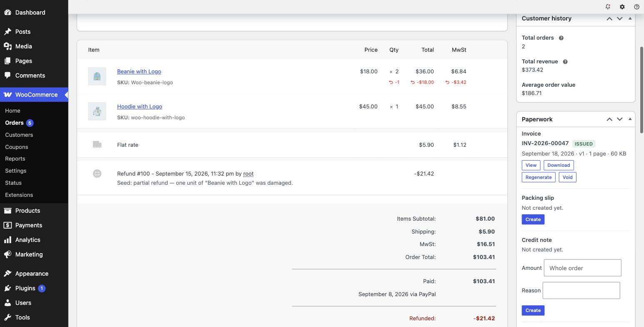Click the Marketing megaphone icon
Viewport: 644px width, 327px height.
tap(7, 254)
